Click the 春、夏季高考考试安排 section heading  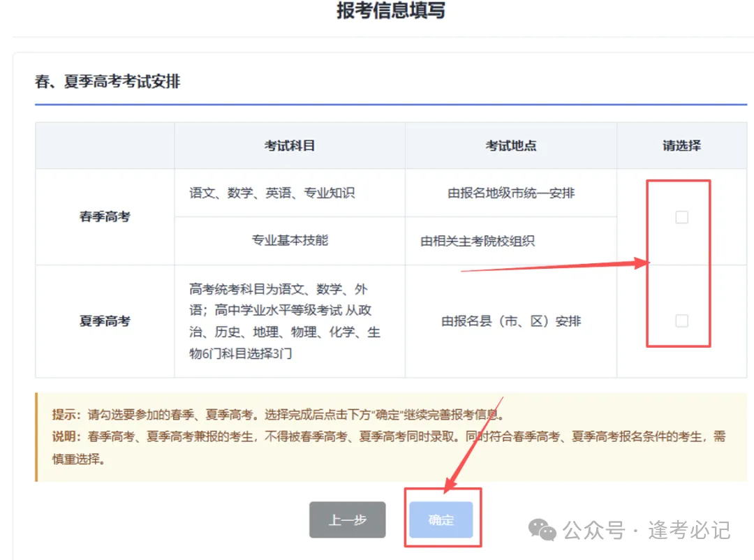pos(108,81)
